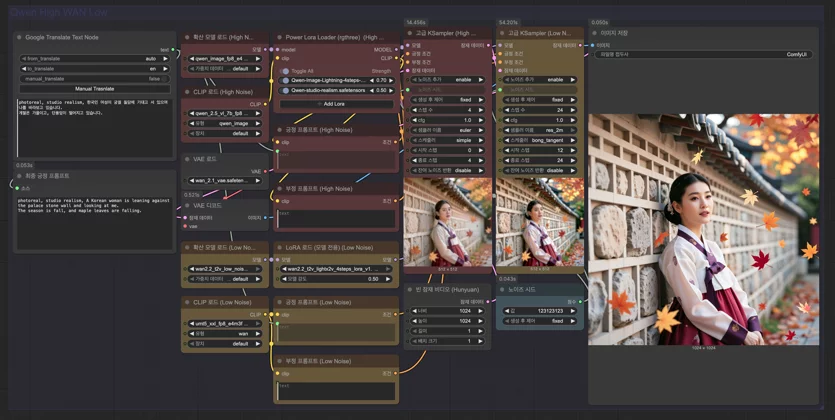
Task: Collapse the 이미지 저장 node using its title dot
Action: point(595,33)
